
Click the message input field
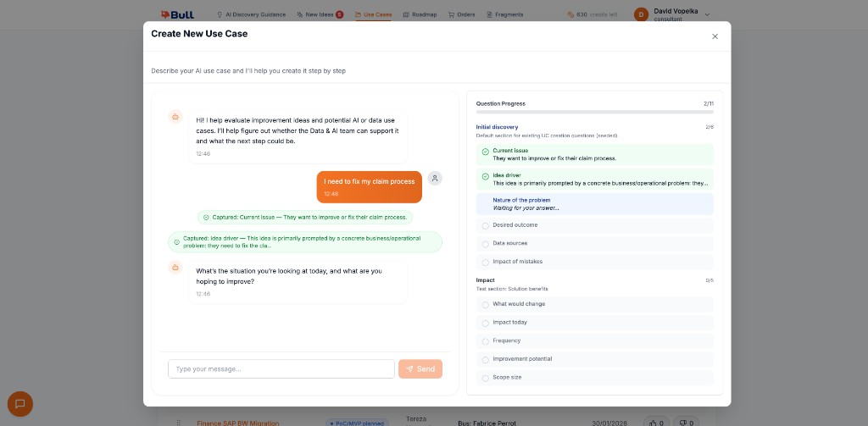pos(281,369)
